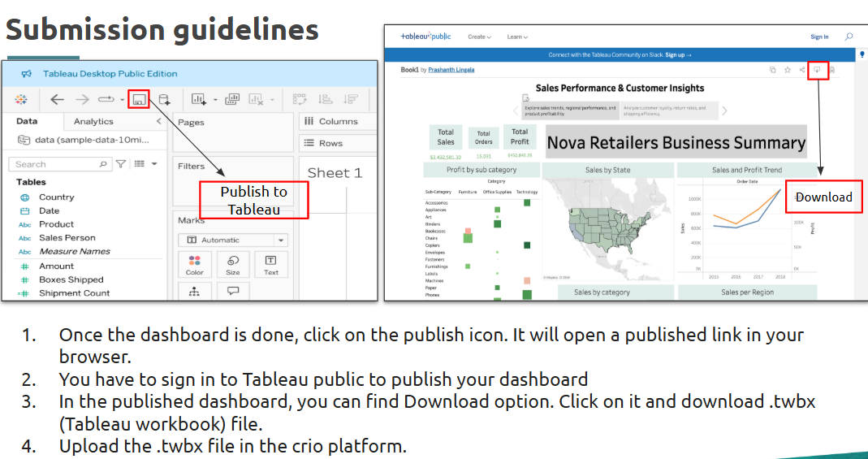Click the Tooltip speech-bubble icon on Marks card
Viewport: 868px width, 459px height.
(x=233, y=291)
